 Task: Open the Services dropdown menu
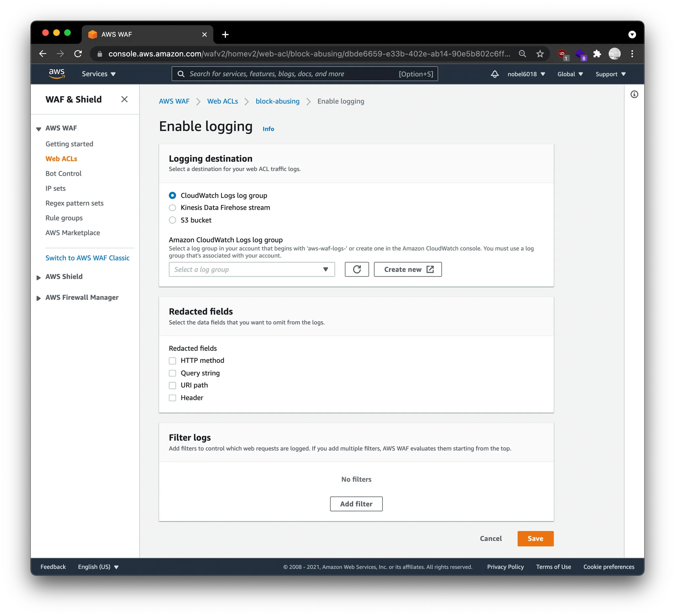point(99,74)
